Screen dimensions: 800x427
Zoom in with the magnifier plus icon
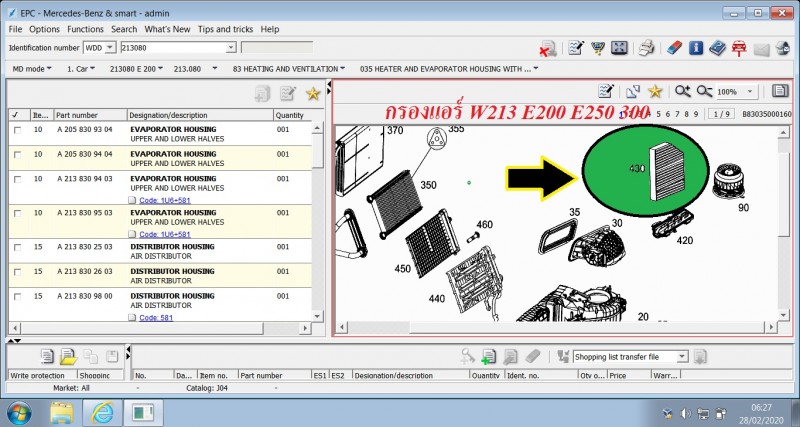tap(682, 91)
